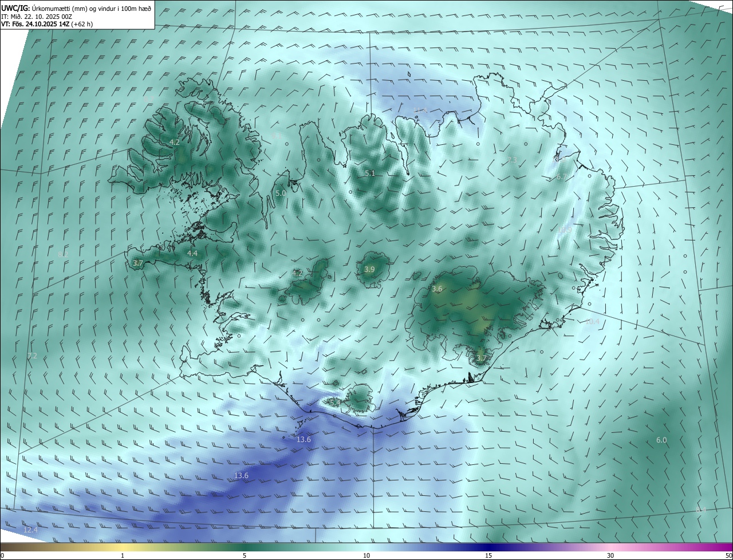733x560 pixels.
Task: Pick the pale yellow colour above the 1 tick
Action: (123, 547)
